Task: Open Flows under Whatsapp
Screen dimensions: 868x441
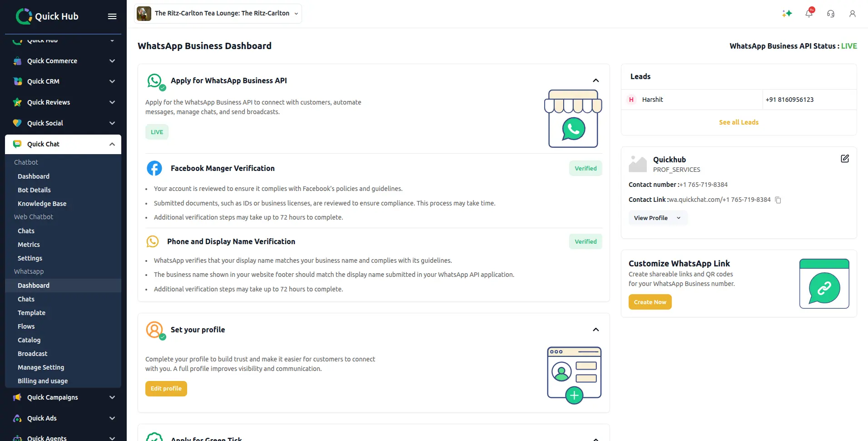Action: pyautogui.click(x=26, y=326)
